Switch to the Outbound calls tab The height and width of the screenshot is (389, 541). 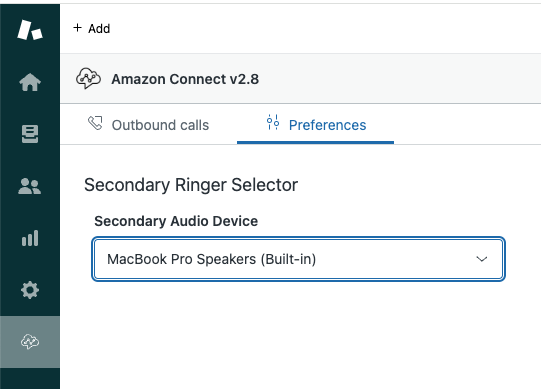pos(148,125)
